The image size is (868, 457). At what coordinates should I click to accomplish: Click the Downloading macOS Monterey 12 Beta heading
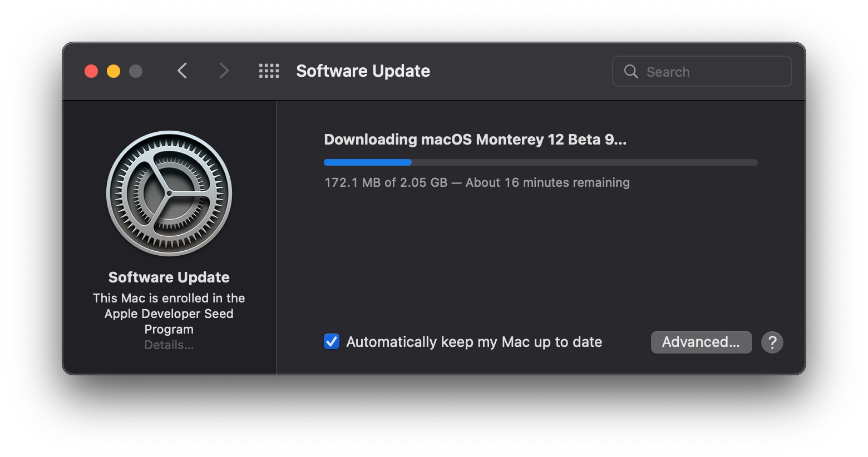pyautogui.click(x=475, y=140)
